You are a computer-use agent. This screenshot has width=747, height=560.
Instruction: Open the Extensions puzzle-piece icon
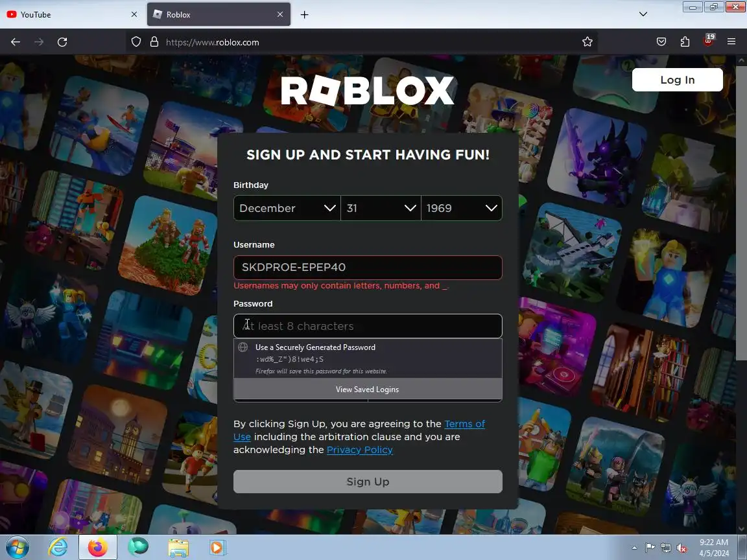pos(685,42)
